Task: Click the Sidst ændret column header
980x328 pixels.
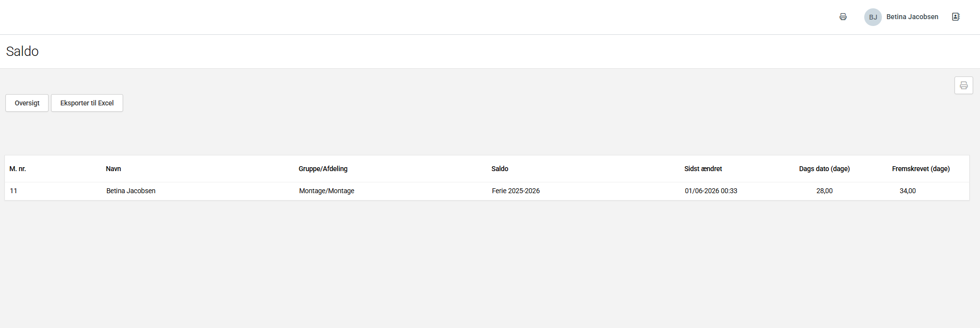Action: point(703,169)
